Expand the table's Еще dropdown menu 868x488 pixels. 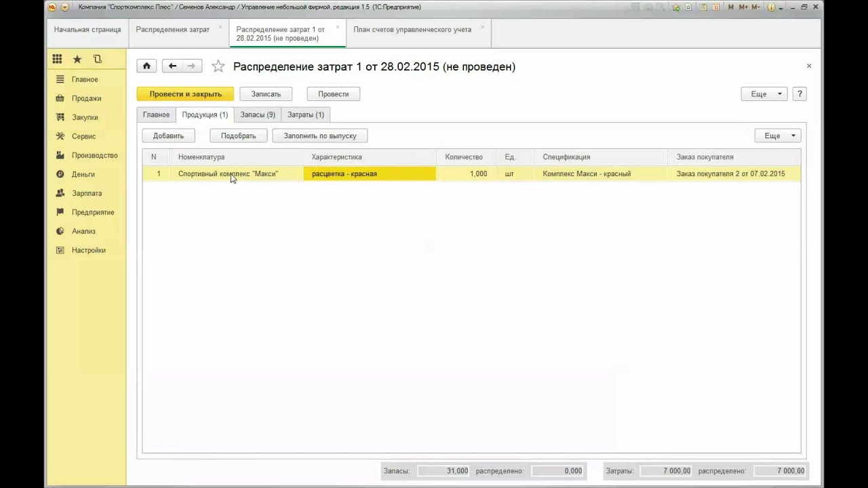[778, 136]
